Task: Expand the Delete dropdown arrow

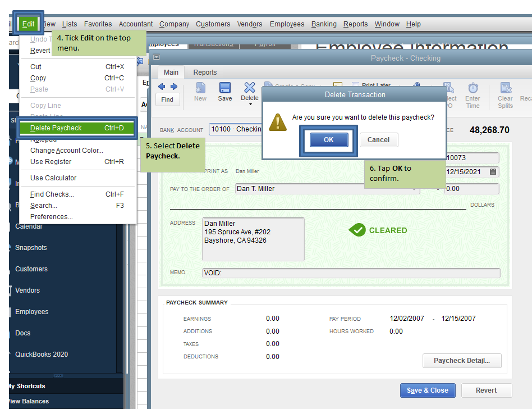Action: pyautogui.click(x=250, y=104)
